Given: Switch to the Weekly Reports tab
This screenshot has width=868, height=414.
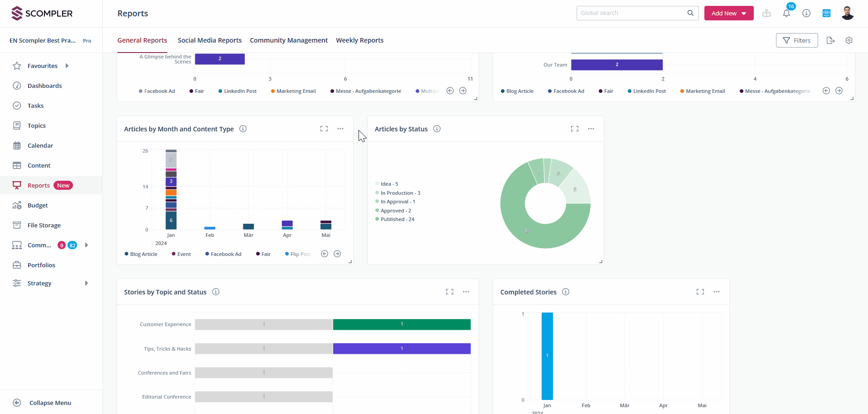Looking at the screenshot, I should pyautogui.click(x=359, y=40).
